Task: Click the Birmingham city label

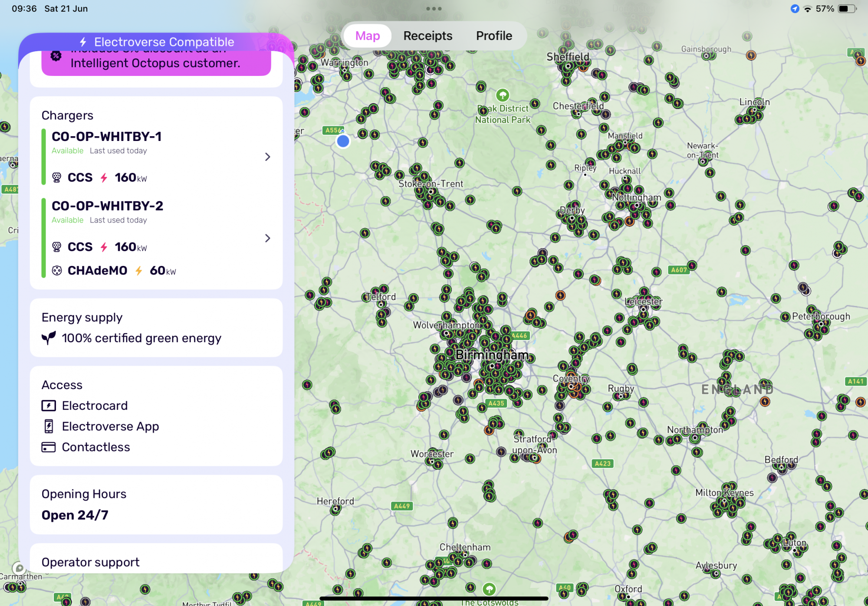Action: click(x=492, y=355)
